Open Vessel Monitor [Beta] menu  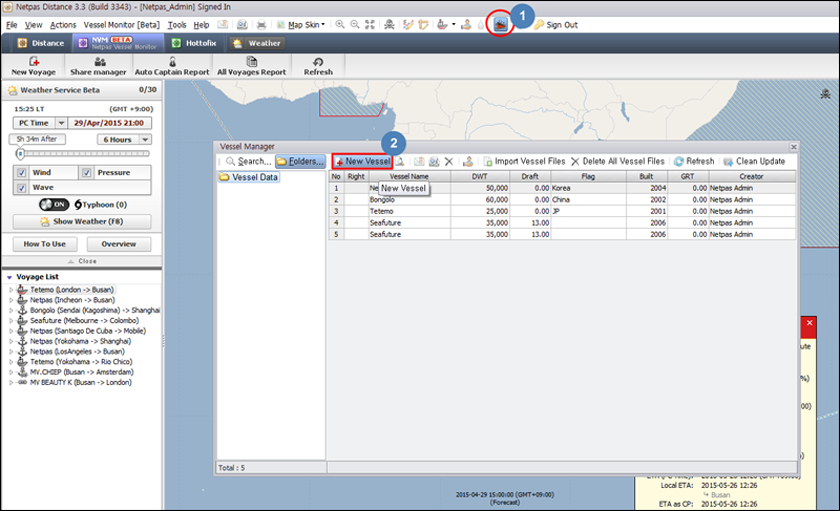122,25
